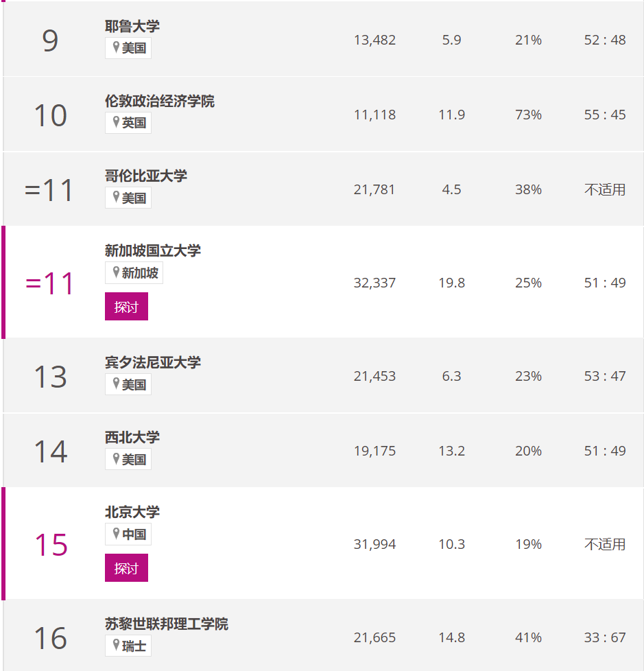
Task: Click the location pin icon under 耶鲁大学
Action: click(x=116, y=47)
